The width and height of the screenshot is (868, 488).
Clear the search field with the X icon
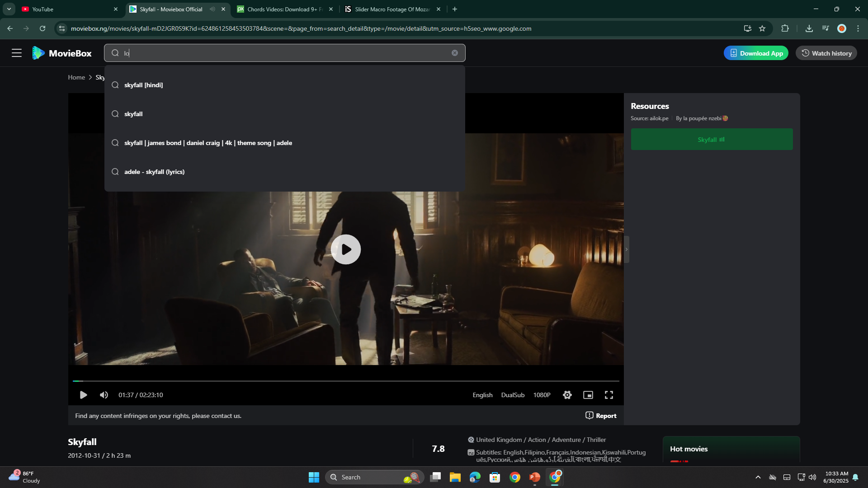coord(455,53)
